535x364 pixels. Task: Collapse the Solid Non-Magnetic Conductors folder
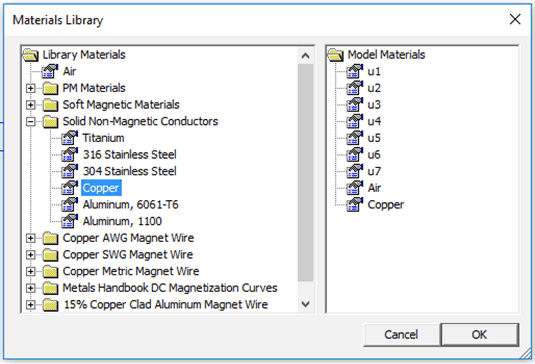(31, 121)
